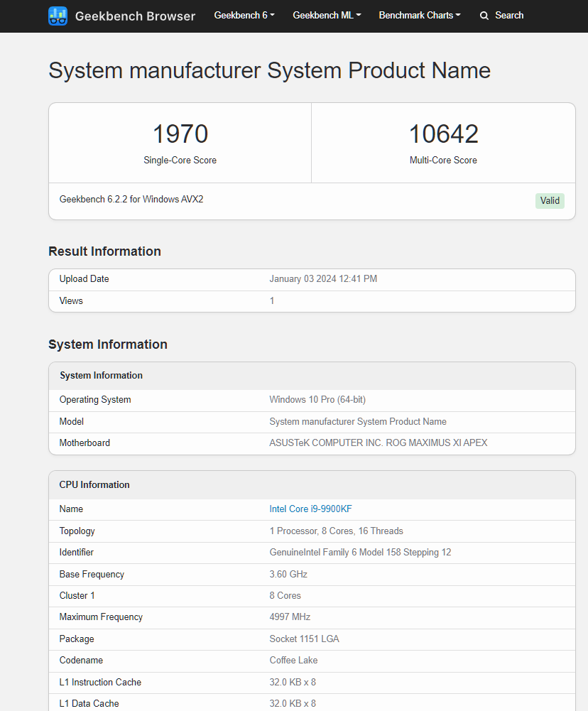Click the CPU Name row label
The height and width of the screenshot is (711, 588).
point(71,509)
